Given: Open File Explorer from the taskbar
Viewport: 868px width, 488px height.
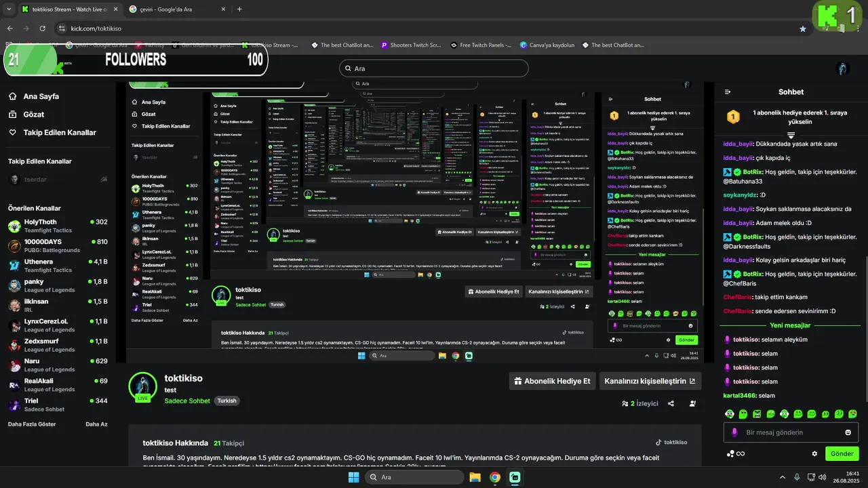Looking at the screenshot, I should click(475, 477).
